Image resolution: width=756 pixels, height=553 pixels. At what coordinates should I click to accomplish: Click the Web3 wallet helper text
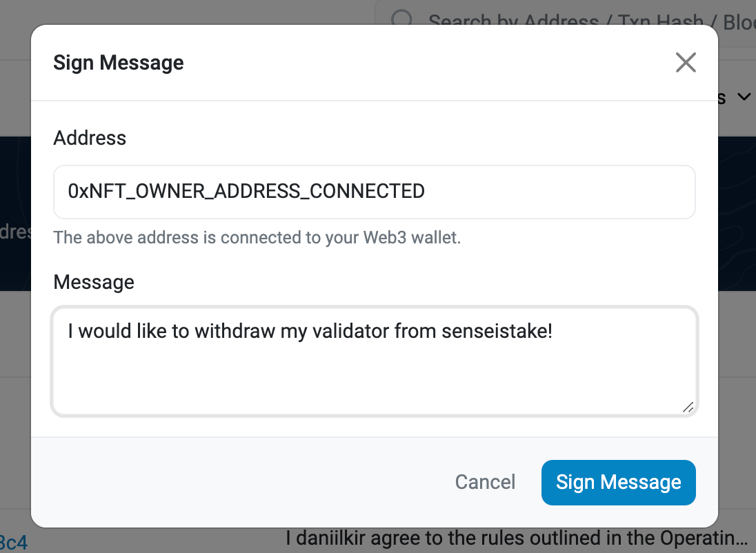point(257,238)
